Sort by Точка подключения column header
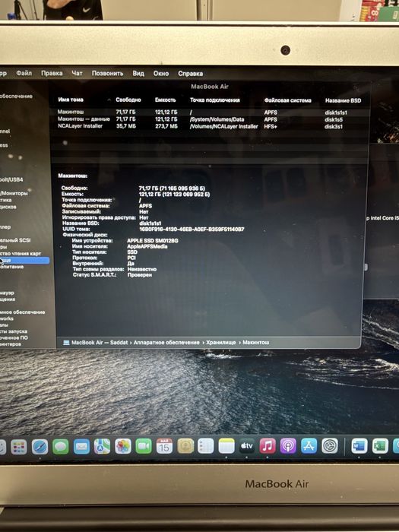Screen dimensions: 399x532 point(215,100)
